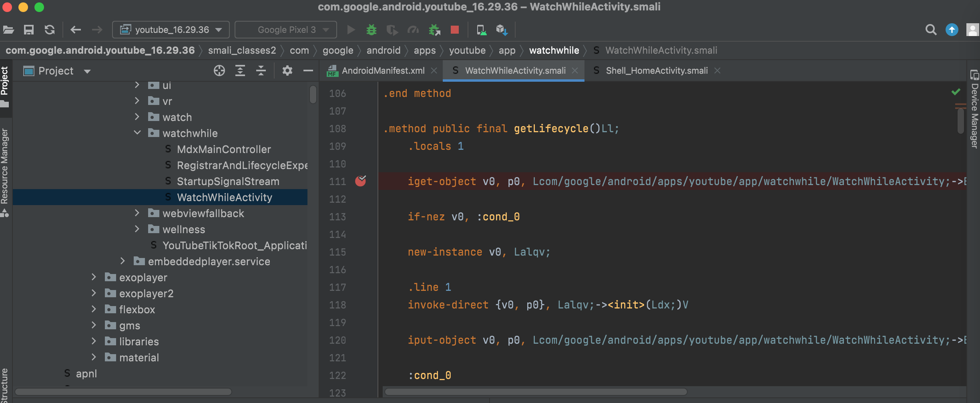Screen dimensions: 980x403
Task: Click the Select Opened File target icon
Action: (219, 71)
